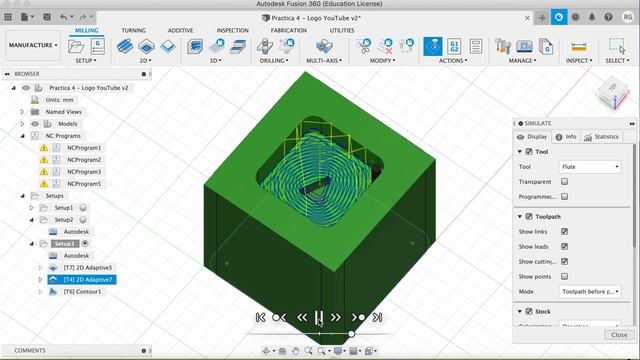640x360 pixels.
Task: Toggle visibility eye of Models
Action: click(35, 124)
